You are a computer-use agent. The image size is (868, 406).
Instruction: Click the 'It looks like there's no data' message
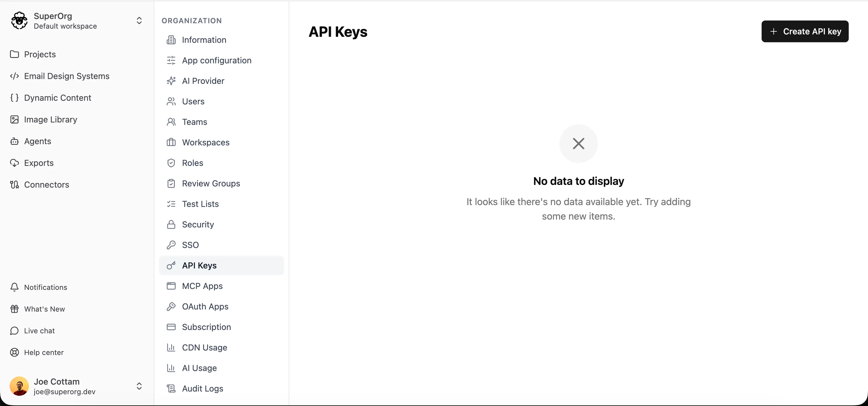pos(579,209)
